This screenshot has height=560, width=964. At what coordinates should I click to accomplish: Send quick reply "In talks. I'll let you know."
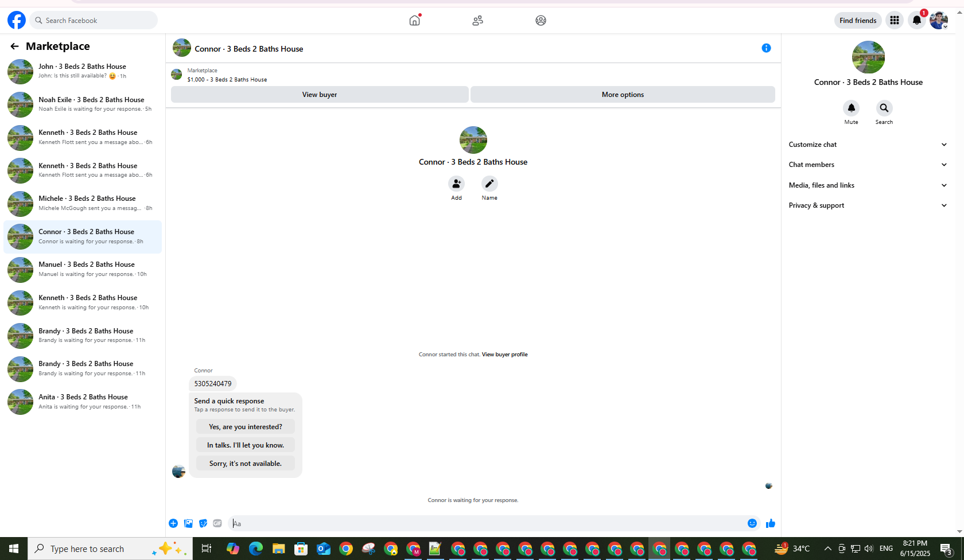click(x=246, y=445)
